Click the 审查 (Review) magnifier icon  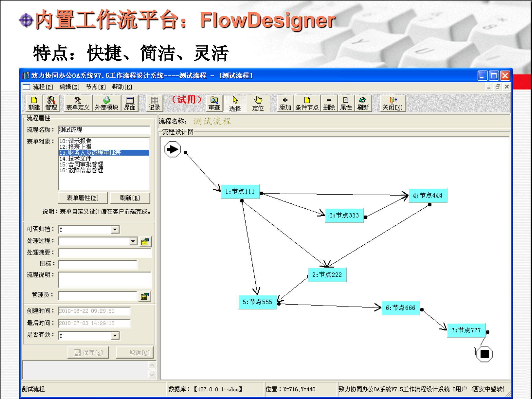tap(214, 103)
